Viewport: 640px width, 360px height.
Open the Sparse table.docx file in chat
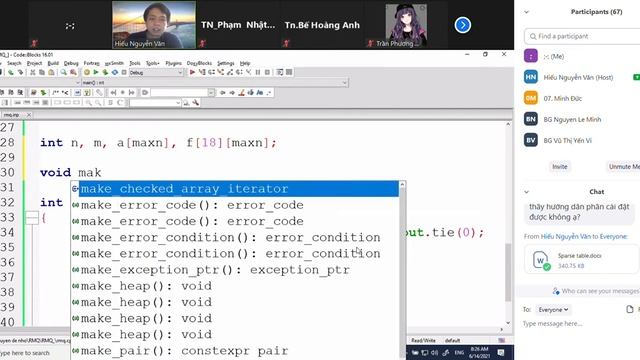(x=581, y=260)
